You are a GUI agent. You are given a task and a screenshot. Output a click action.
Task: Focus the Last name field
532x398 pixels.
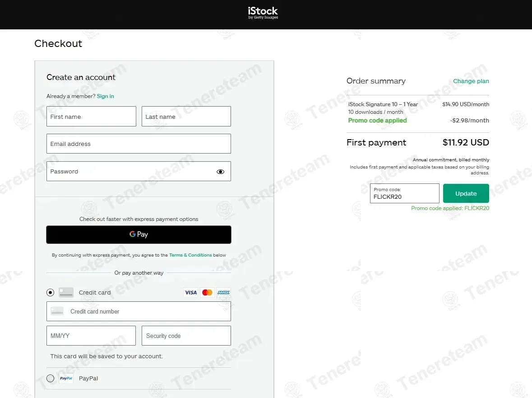[186, 117]
